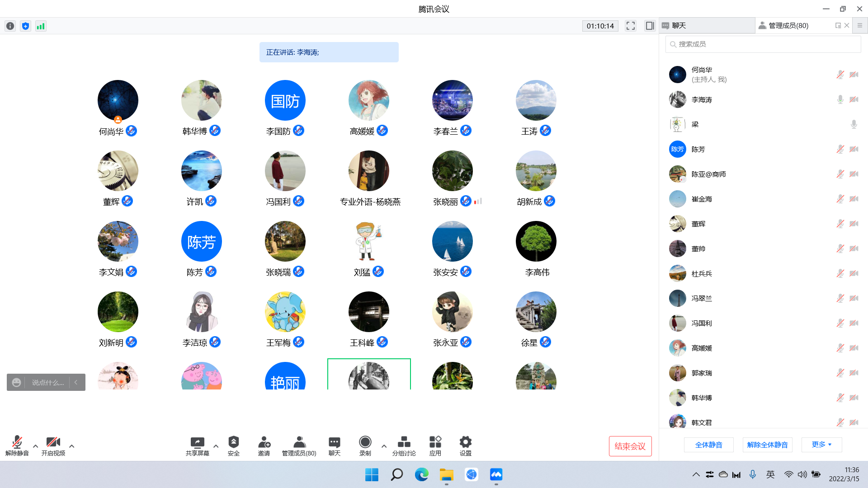Click the meeting info icon at top-left

(x=10, y=26)
